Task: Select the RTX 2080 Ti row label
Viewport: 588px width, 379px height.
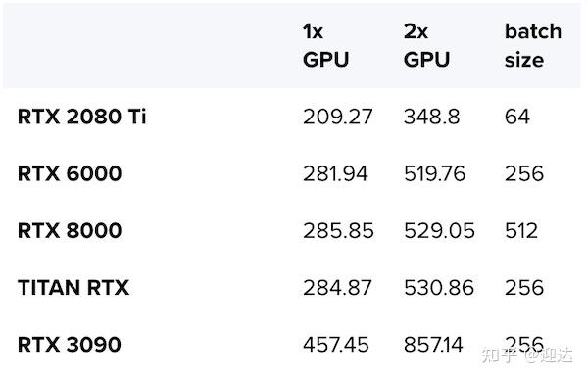Action: click(81, 117)
